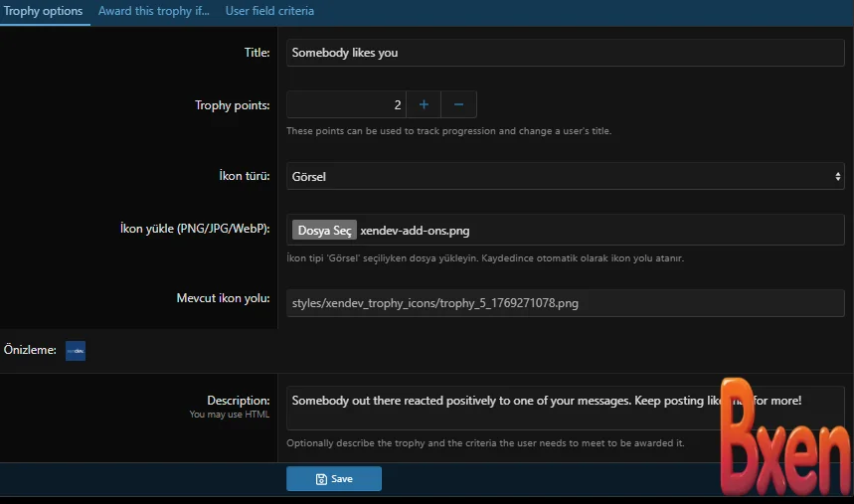The image size is (854, 504).
Task: Click the Önizleme preview icon thumbnail
Action: [76, 350]
